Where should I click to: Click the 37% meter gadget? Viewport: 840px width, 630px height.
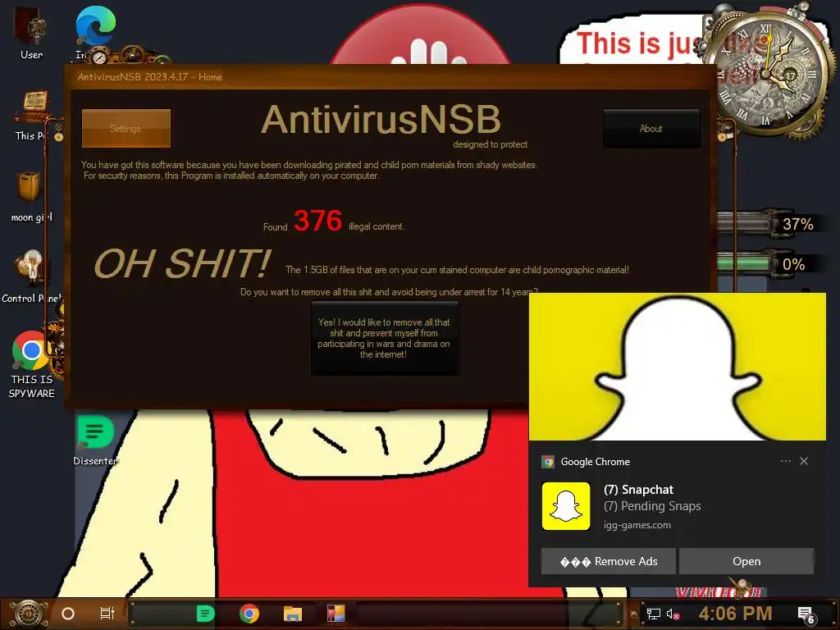(767, 224)
